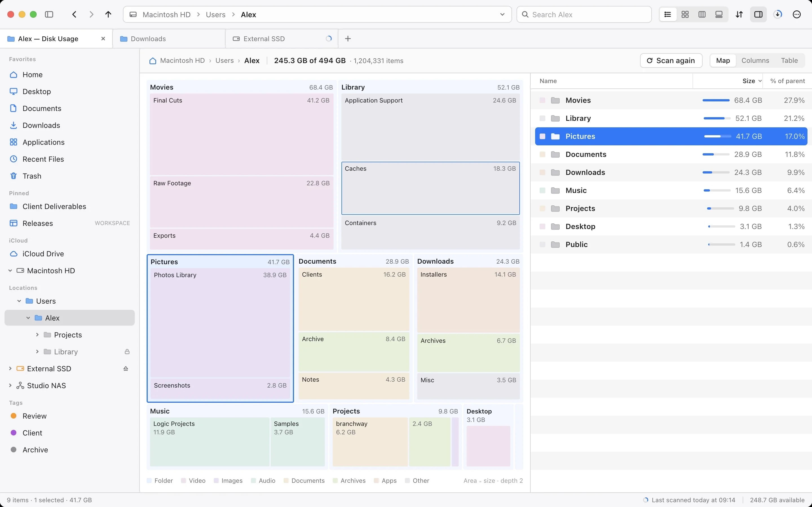Screen dimensions: 812x507
Task: Switch to icon grid view
Action: [x=685, y=14]
